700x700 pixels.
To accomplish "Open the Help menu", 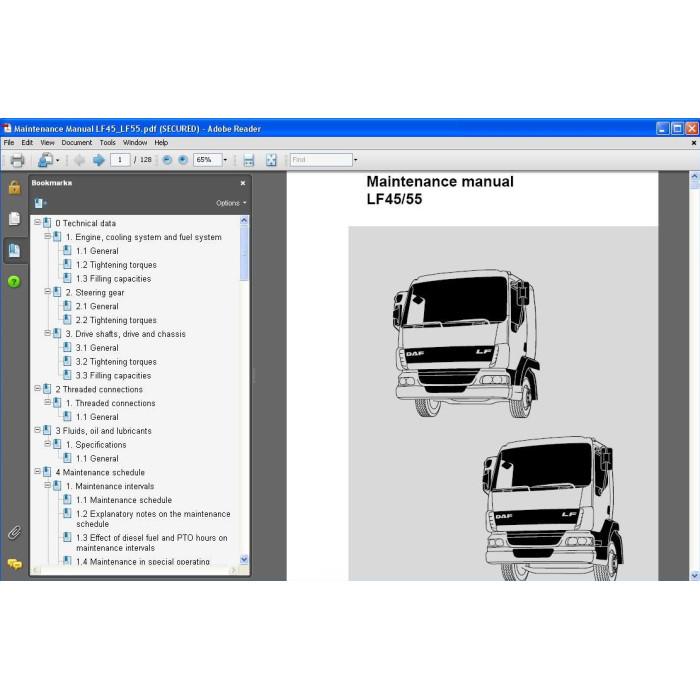I will pos(161,143).
